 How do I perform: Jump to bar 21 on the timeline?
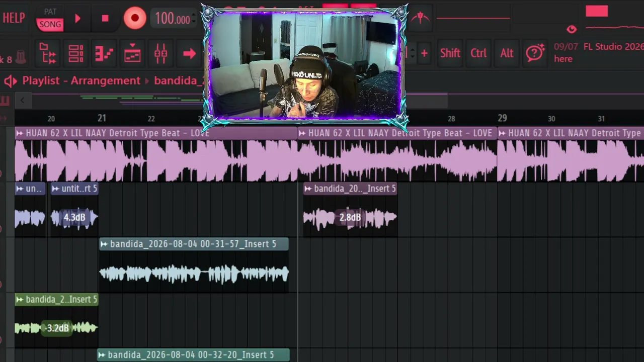pyautogui.click(x=102, y=118)
